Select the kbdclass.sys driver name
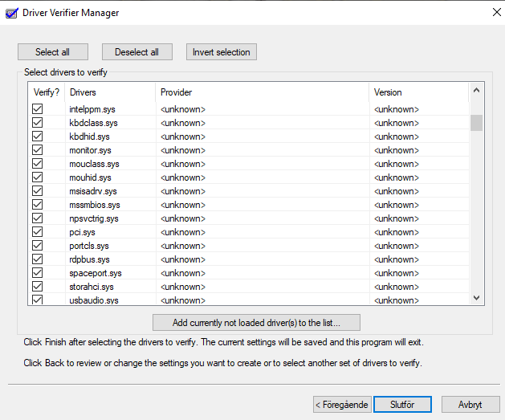This screenshot has height=420, width=505. (x=93, y=123)
